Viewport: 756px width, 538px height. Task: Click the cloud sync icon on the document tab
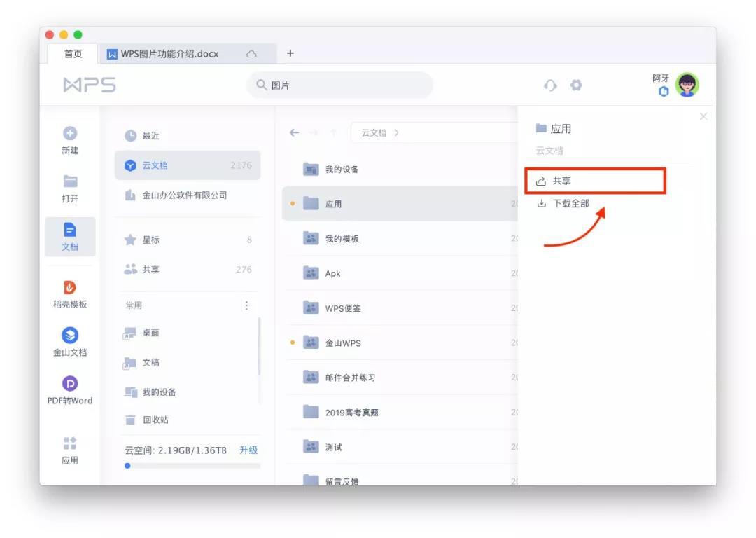point(252,53)
